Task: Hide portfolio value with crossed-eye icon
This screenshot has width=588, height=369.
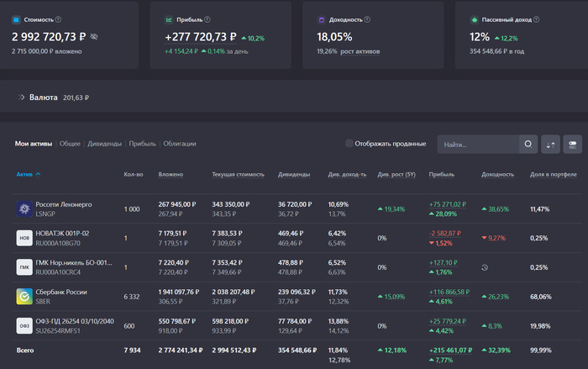Action: [x=94, y=37]
